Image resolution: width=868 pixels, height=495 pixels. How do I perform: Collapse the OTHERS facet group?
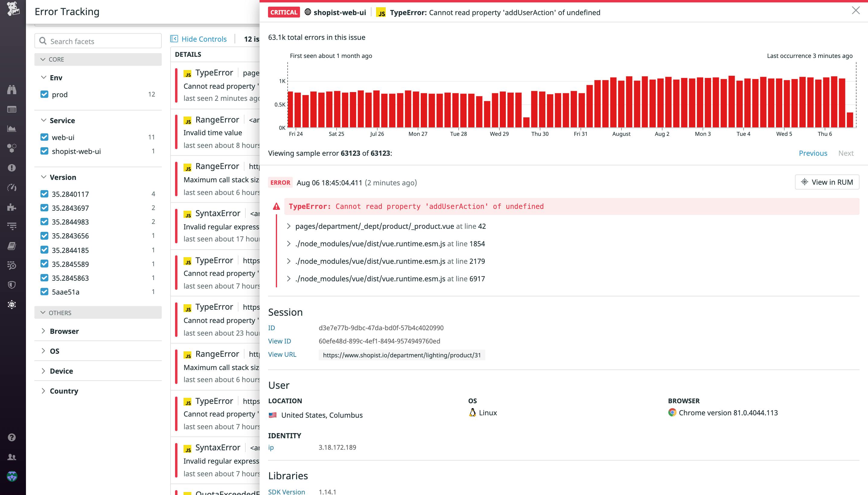(98, 312)
